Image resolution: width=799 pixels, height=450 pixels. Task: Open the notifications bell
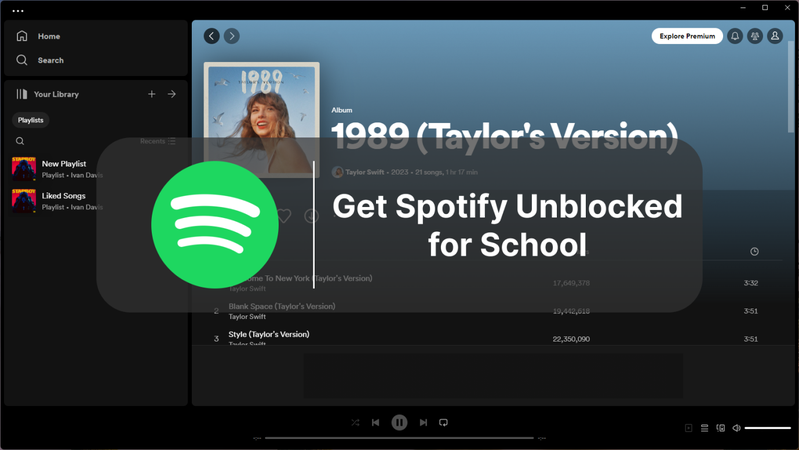coord(735,36)
